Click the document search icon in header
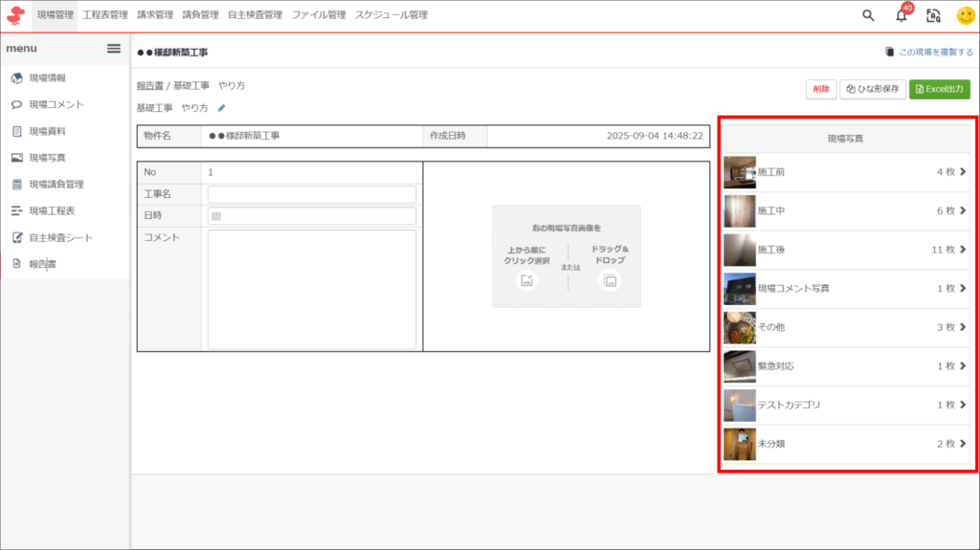 click(933, 15)
